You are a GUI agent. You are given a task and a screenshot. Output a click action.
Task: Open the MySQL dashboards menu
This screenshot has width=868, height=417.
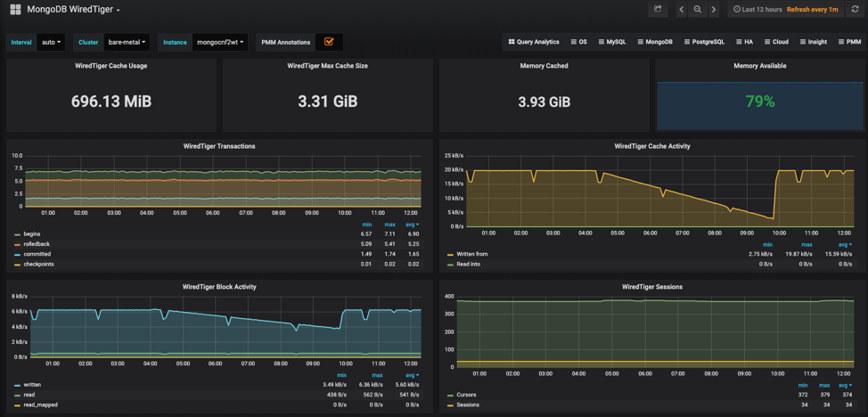[x=612, y=42]
